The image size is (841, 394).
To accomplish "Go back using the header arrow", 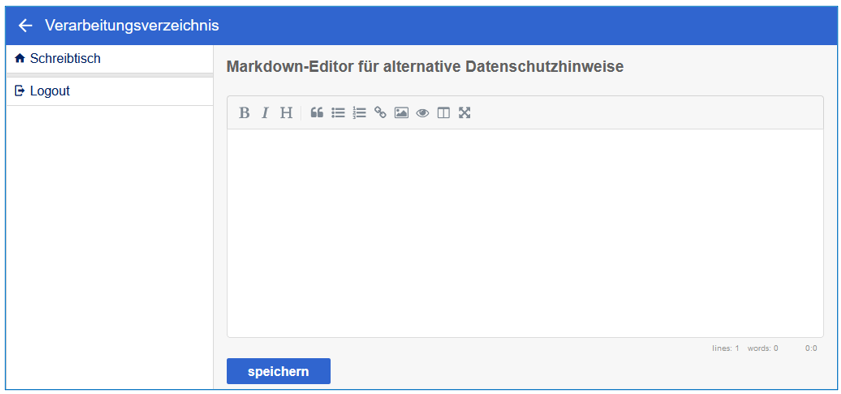I will [x=25, y=25].
